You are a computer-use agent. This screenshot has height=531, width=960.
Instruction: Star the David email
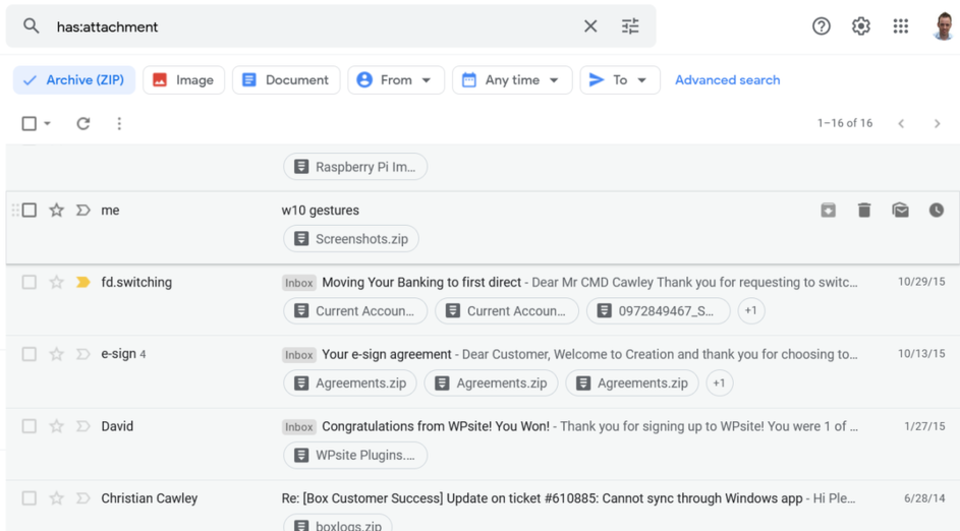coord(56,426)
